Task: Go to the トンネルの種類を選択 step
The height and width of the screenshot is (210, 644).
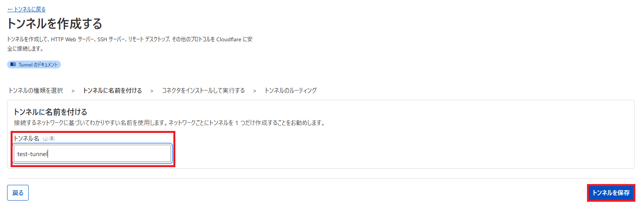Action: [35, 90]
